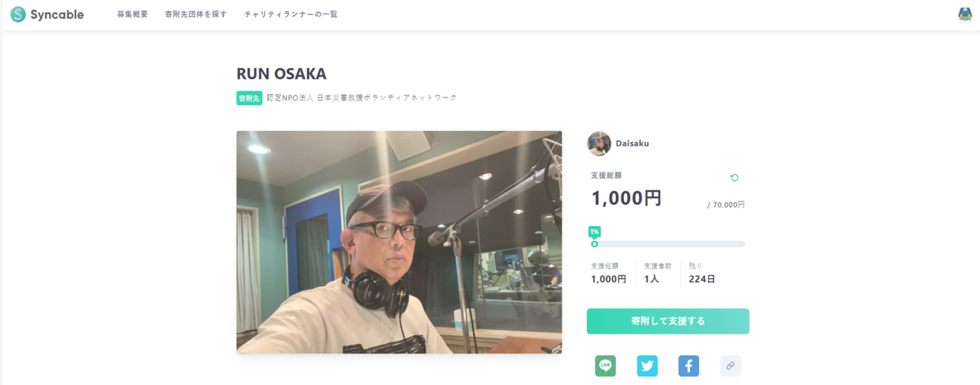Click the 寄附して支援する button
The height and width of the screenshot is (385, 980).
668,321
